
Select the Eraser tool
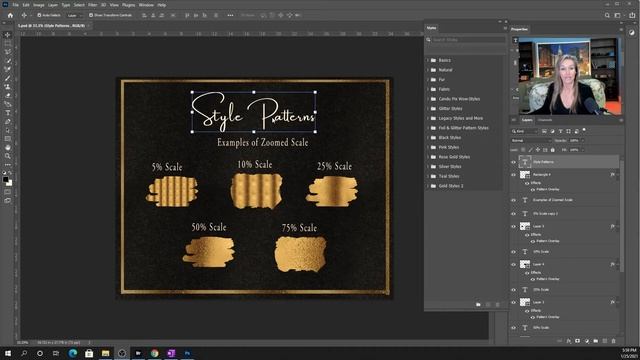click(x=7, y=96)
